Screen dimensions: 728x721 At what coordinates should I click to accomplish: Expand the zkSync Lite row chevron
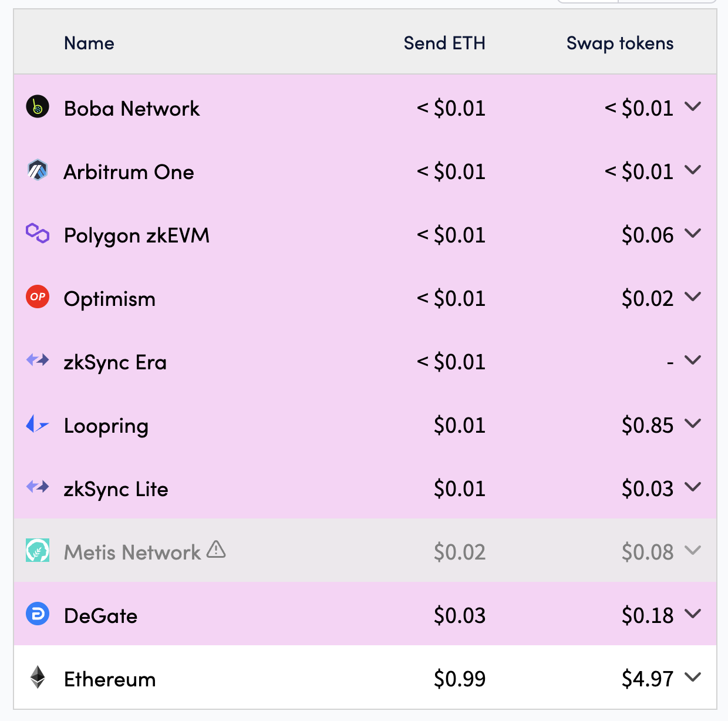pyautogui.click(x=693, y=487)
